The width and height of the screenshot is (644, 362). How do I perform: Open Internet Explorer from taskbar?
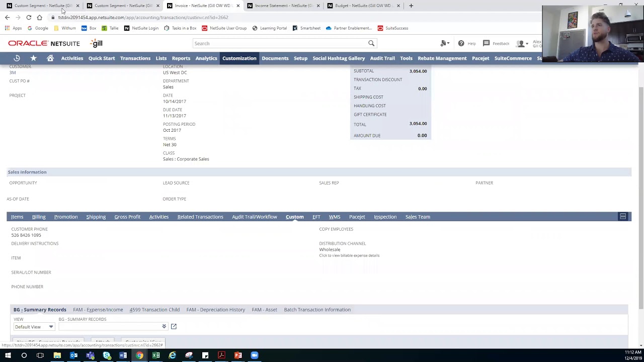click(172, 355)
